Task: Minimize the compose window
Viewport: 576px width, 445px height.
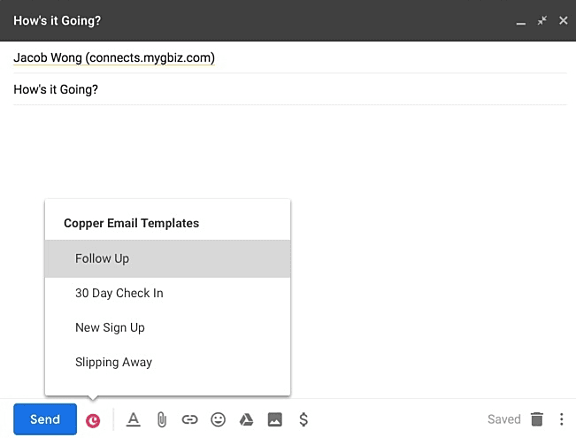Action: pyautogui.click(x=521, y=21)
